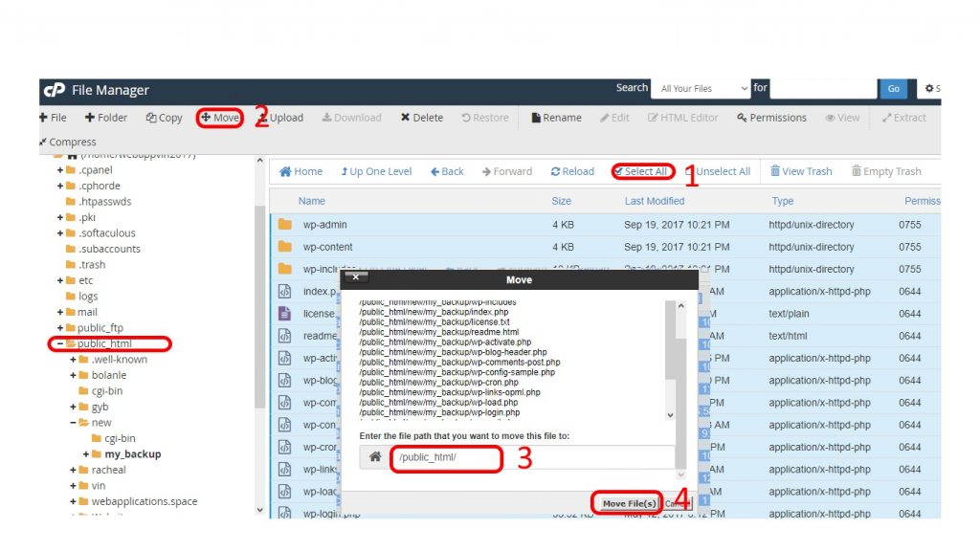Reload the file listing

(572, 171)
